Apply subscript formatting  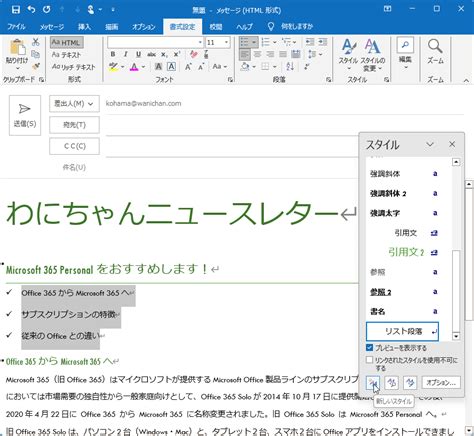pyautogui.click(x=164, y=54)
